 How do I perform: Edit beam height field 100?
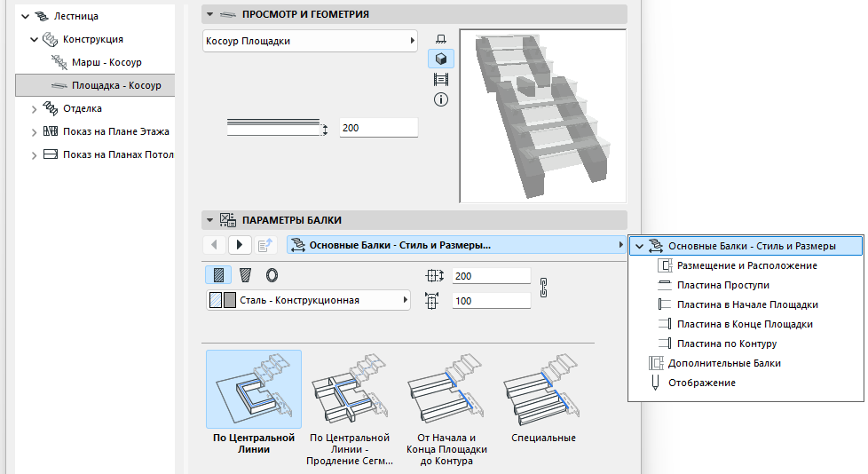pyautogui.click(x=491, y=301)
